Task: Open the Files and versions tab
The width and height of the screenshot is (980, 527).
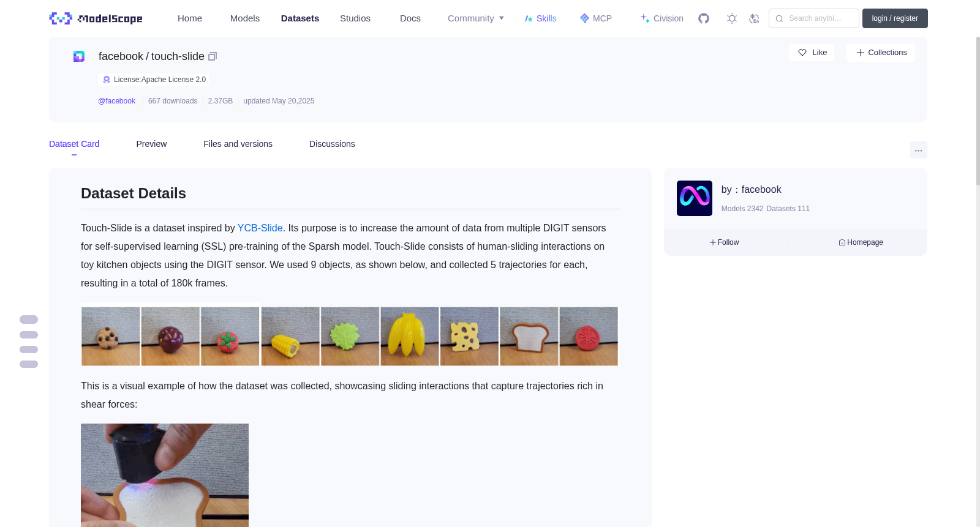Action: (x=238, y=144)
